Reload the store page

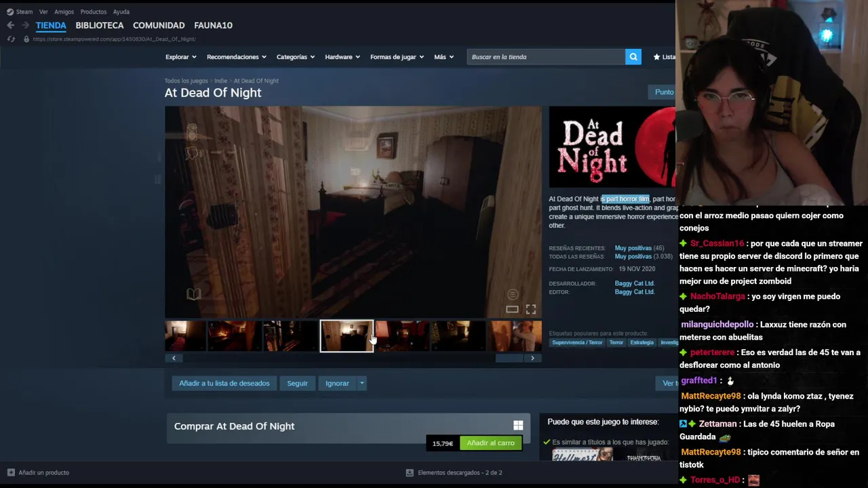pos(11,39)
